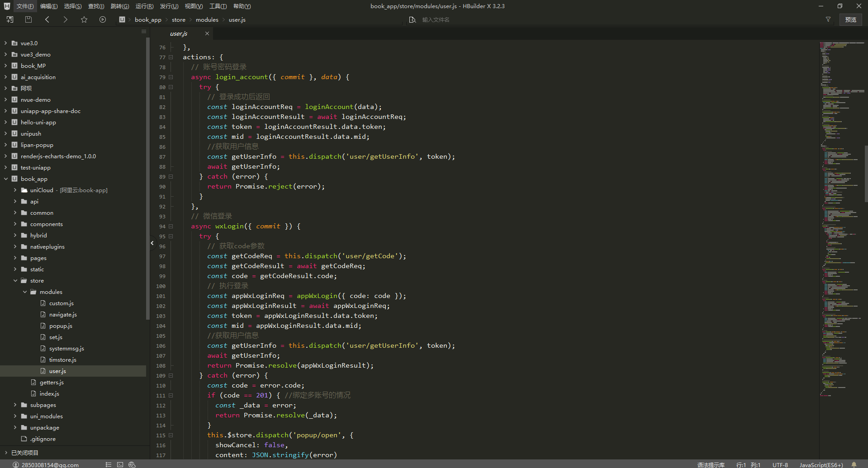Collapse the sidebar with the splitter arrow

[x=152, y=243]
